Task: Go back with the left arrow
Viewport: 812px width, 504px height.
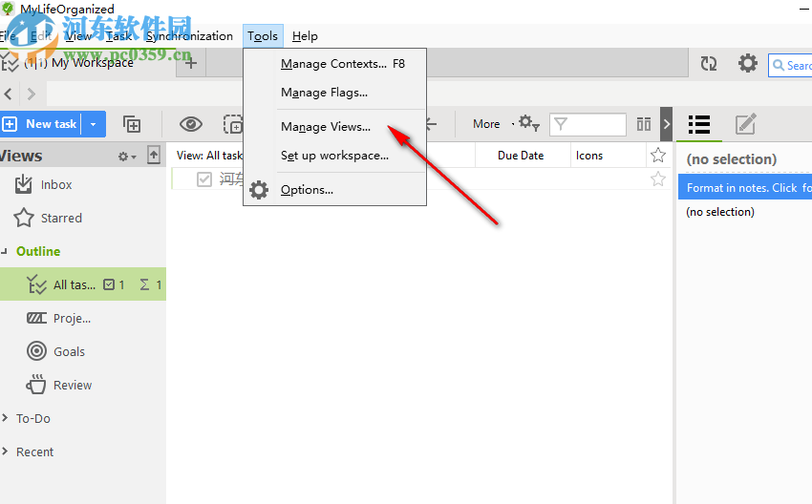Action: click(9, 94)
